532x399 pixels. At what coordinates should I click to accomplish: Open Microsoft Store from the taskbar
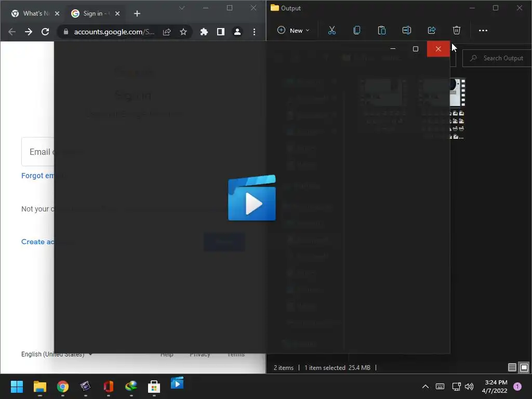[154, 386]
